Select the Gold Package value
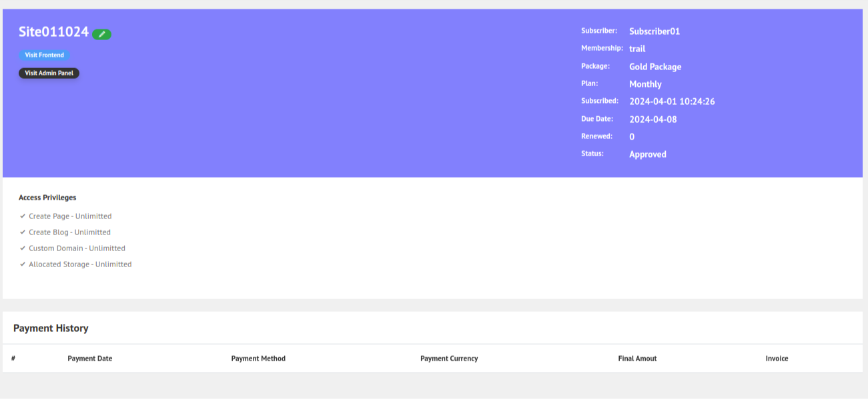The width and height of the screenshot is (868, 404). tap(655, 67)
